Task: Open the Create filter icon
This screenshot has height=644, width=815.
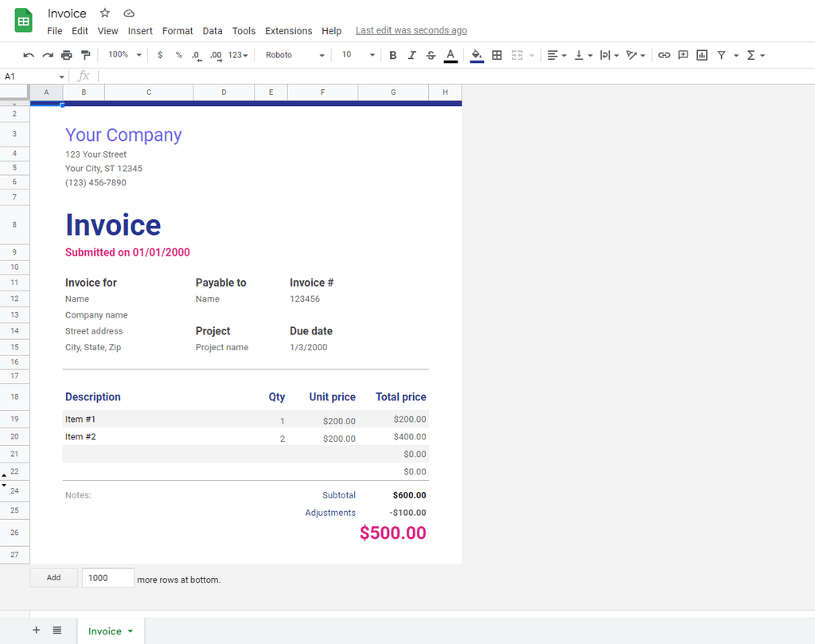Action: tap(720, 55)
